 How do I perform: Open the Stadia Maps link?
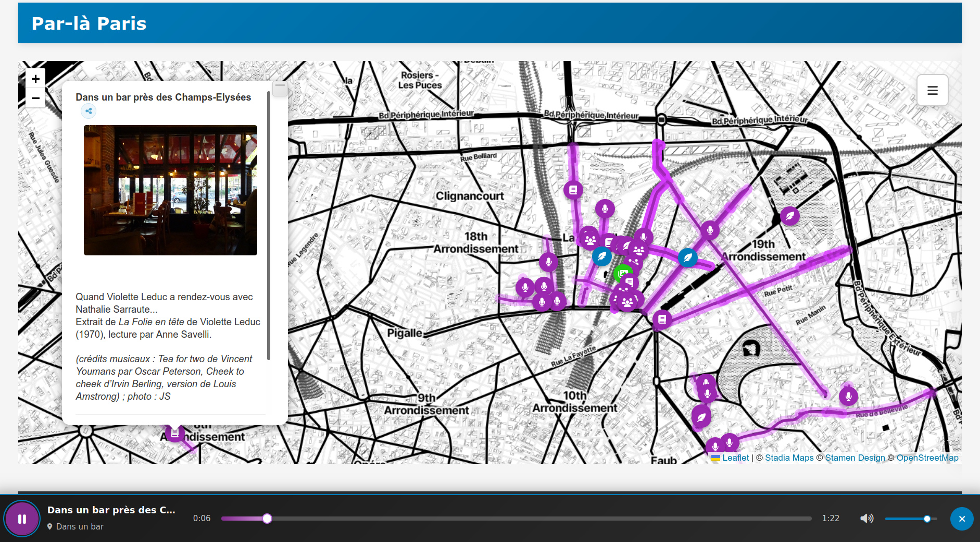pos(789,458)
